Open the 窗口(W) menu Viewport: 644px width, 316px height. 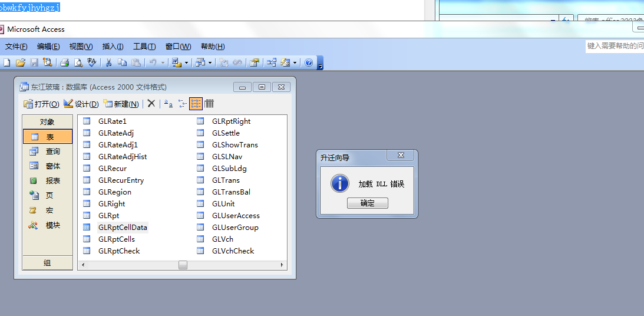[x=179, y=47]
